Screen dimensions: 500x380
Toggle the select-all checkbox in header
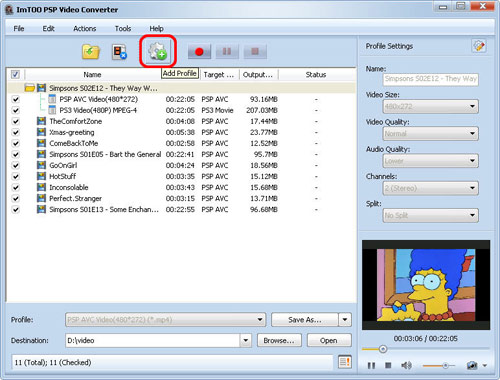[15, 74]
